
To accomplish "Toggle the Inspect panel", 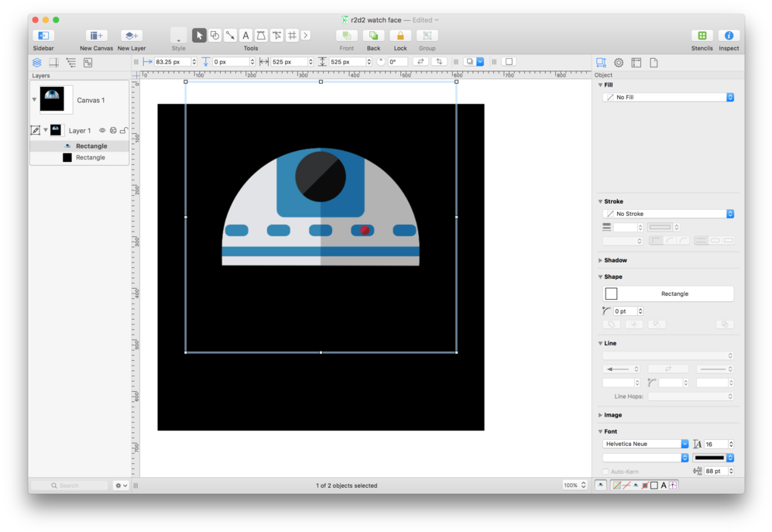I will coord(729,36).
